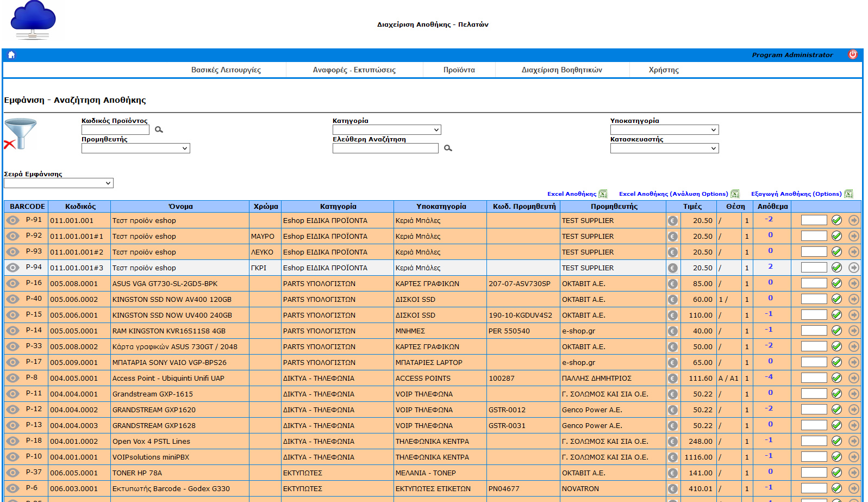Screen dimensions: 868x502
Task: Confirm stock with green check in row P-15
Action: coord(836,315)
